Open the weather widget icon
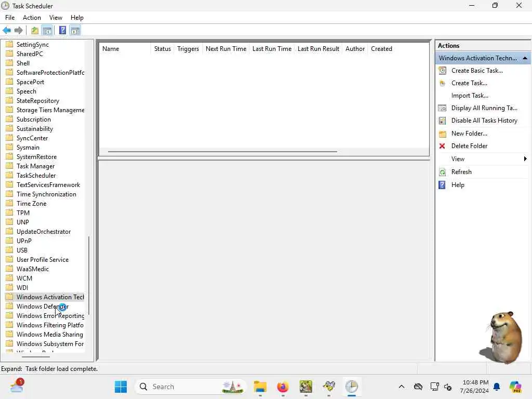The image size is (532, 399). tap(16, 386)
